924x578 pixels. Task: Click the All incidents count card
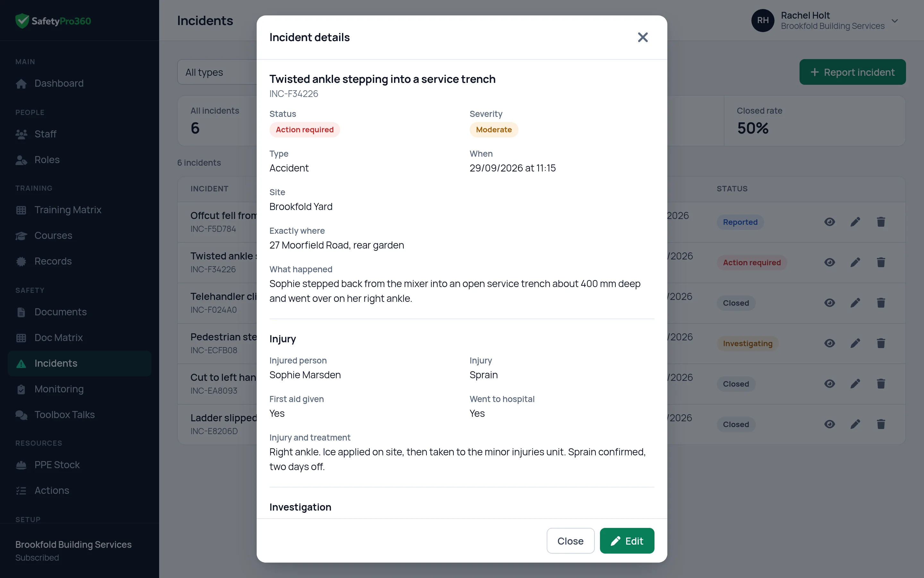point(217,121)
